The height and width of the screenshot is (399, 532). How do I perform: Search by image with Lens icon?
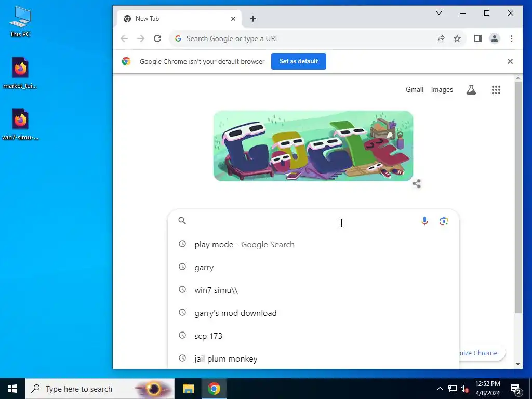coord(444,221)
